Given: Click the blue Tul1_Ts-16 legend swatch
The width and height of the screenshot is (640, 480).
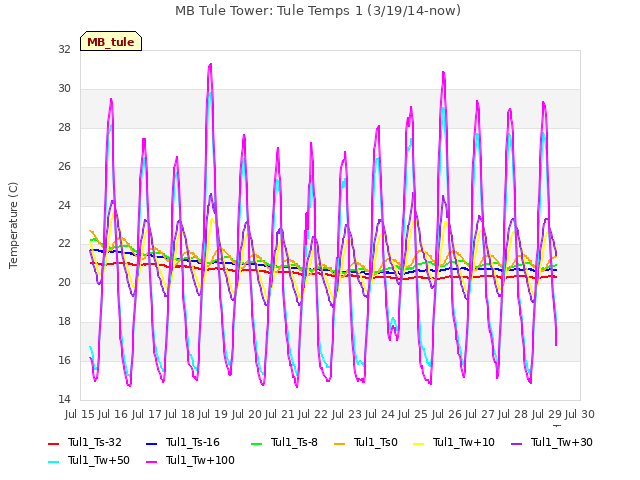Looking at the screenshot, I should pyautogui.click(x=151, y=443).
